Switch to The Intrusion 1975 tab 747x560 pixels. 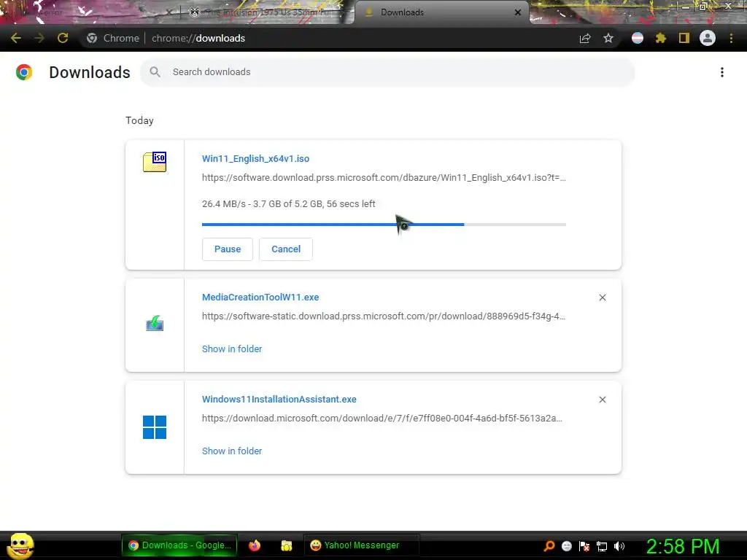coord(267,12)
